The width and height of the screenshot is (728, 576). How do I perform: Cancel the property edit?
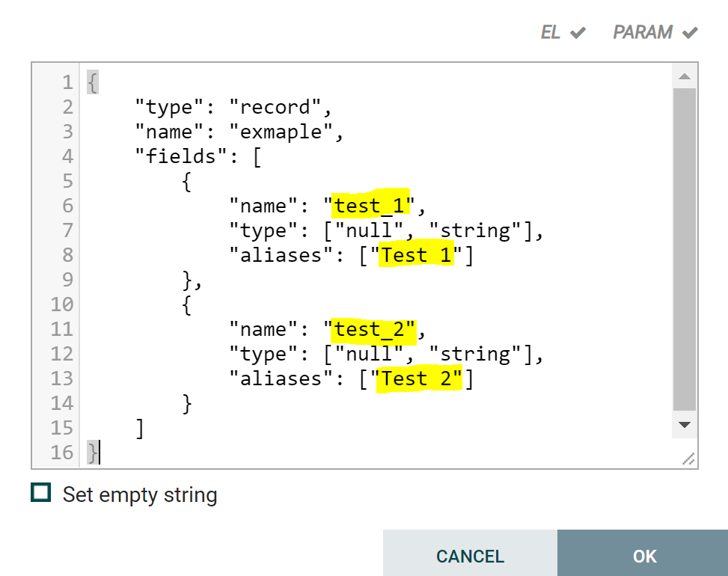pos(471,555)
